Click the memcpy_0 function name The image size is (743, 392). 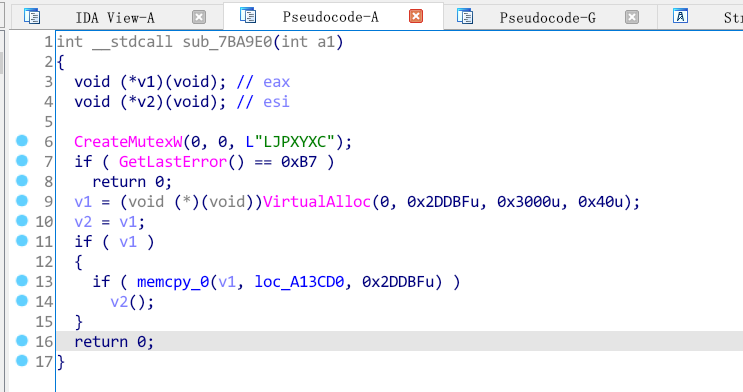tap(173, 282)
